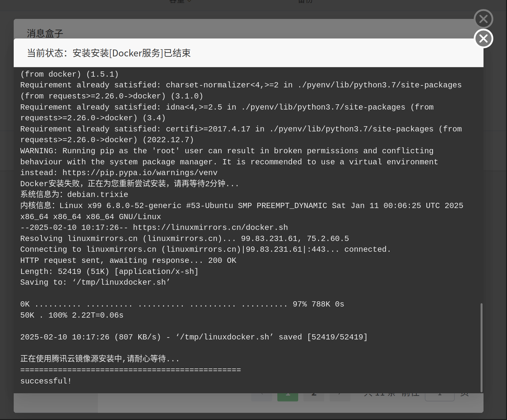Click the '0K ... 97% 788K 0s' progress line
Viewport: 507px width, 420px height.
click(x=182, y=304)
